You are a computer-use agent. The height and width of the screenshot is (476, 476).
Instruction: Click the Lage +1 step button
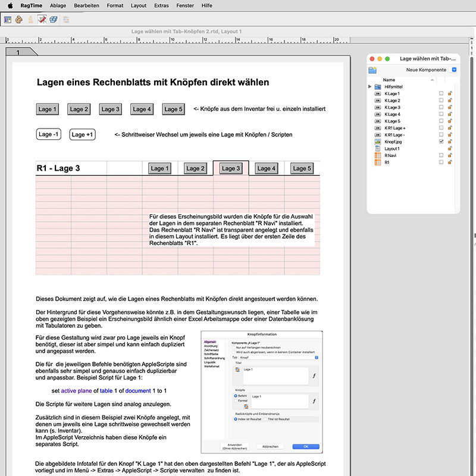point(82,134)
